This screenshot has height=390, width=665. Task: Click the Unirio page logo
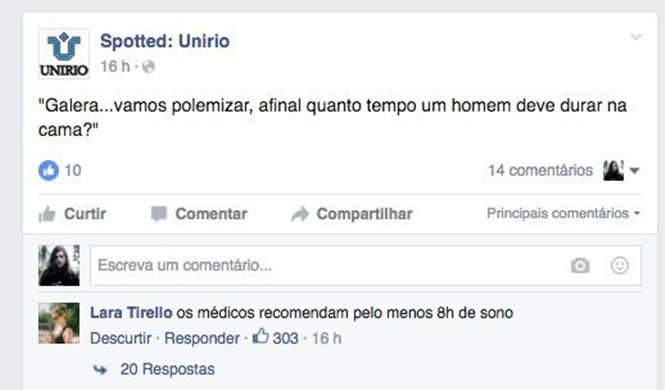[64, 54]
